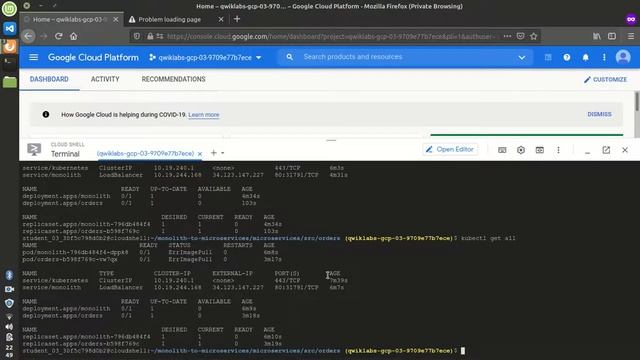Click the Cloud Shell panel resize handle
640x360 pixels.
click(x=331, y=140)
